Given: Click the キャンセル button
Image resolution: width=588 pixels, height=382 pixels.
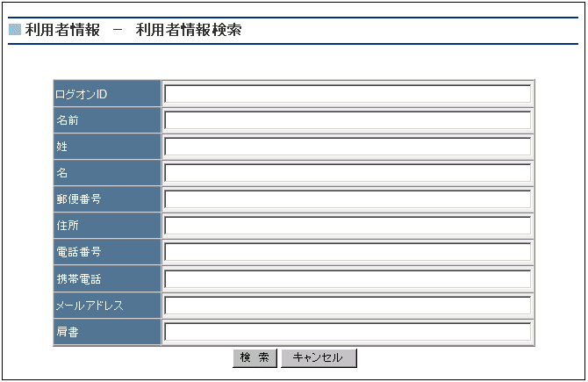Looking at the screenshot, I should click(319, 358).
